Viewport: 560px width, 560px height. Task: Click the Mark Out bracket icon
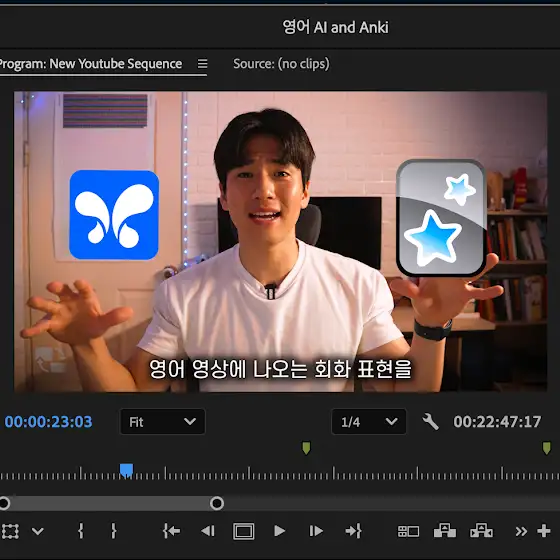click(x=113, y=531)
